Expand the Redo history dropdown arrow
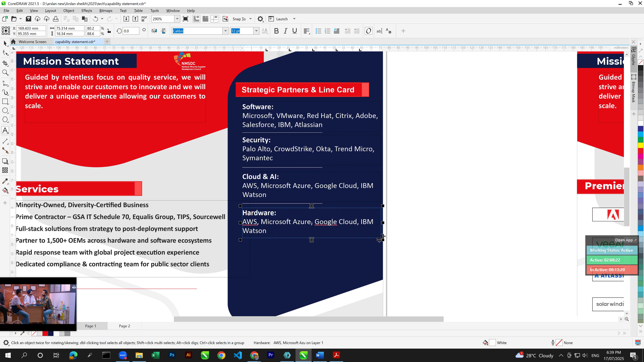Screen dimensions: 644x362 (116, 19)
